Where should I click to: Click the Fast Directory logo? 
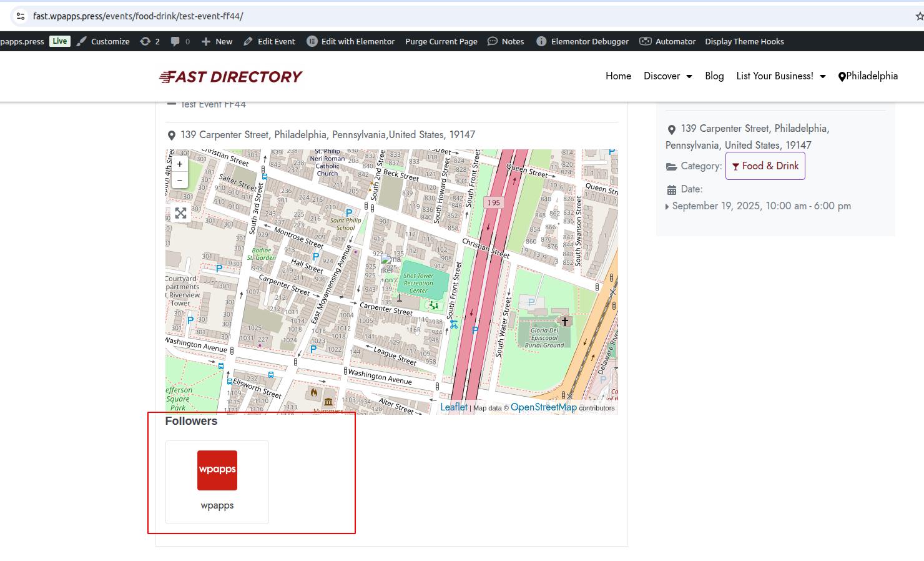tap(230, 77)
